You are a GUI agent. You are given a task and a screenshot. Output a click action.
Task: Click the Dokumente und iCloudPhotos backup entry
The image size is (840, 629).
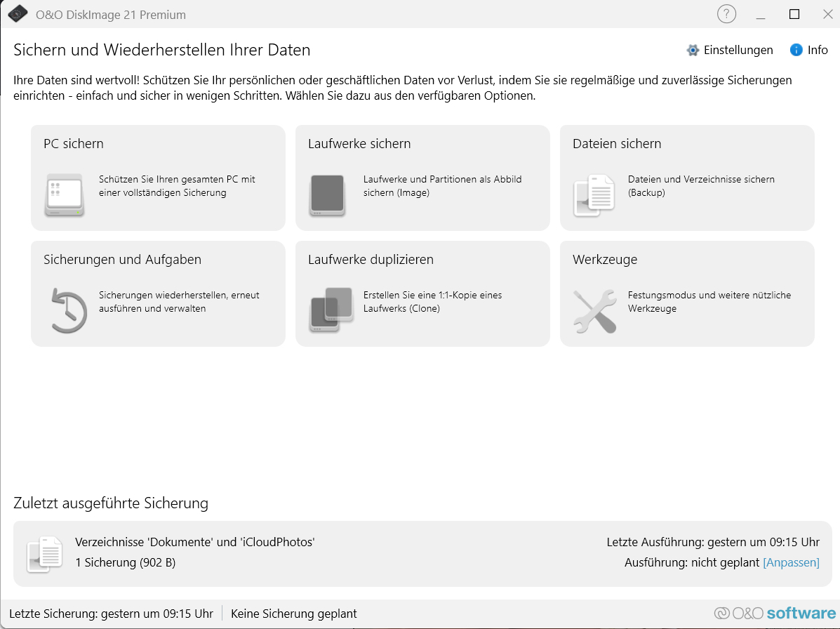tap(194, 542)
